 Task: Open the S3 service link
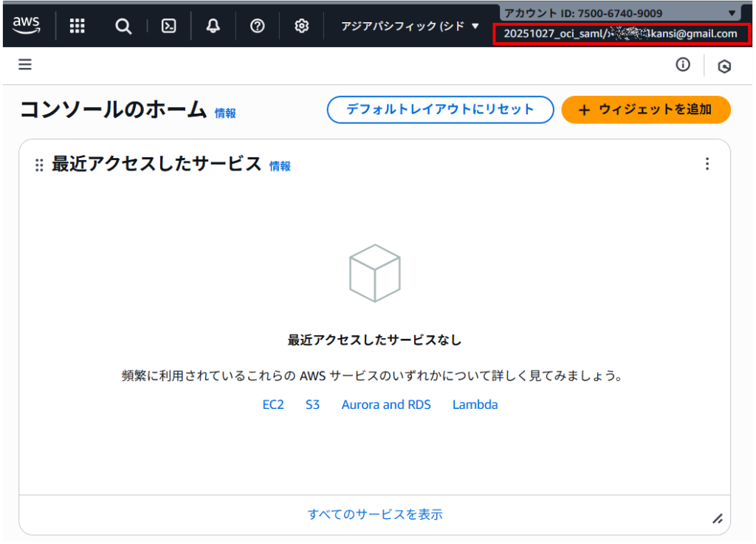312,404
